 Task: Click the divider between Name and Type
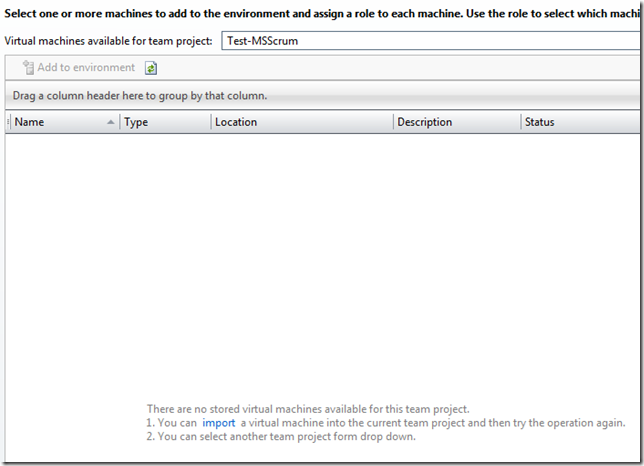click(120, 122)
